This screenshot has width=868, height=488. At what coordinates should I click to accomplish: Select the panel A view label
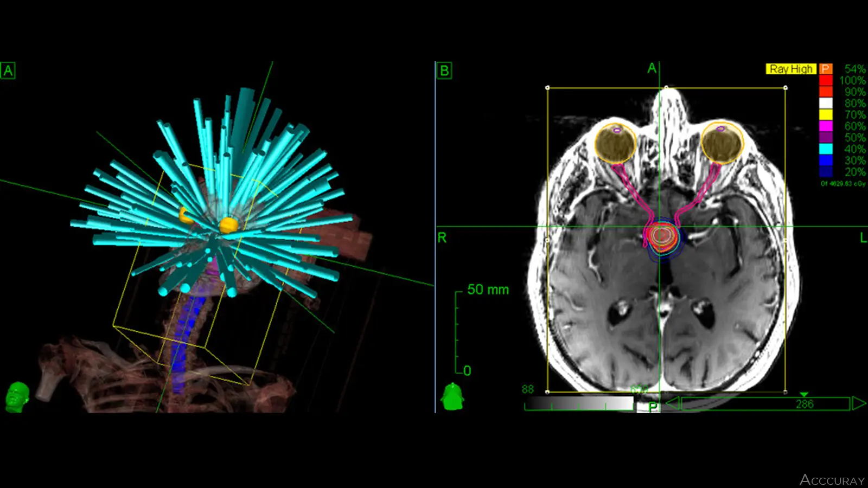(8, 70)
